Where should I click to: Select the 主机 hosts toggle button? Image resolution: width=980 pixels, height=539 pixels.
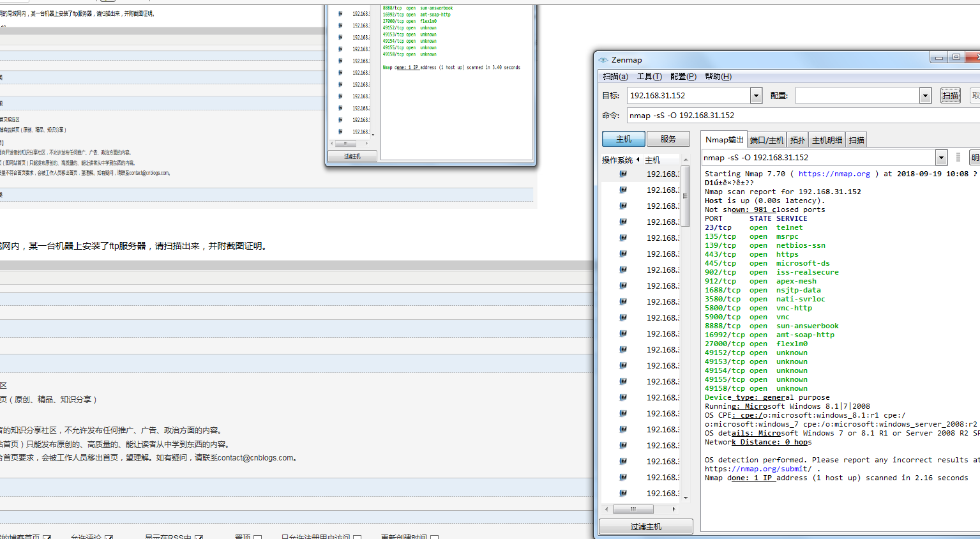pyautogui.click(x=624, y=139)
